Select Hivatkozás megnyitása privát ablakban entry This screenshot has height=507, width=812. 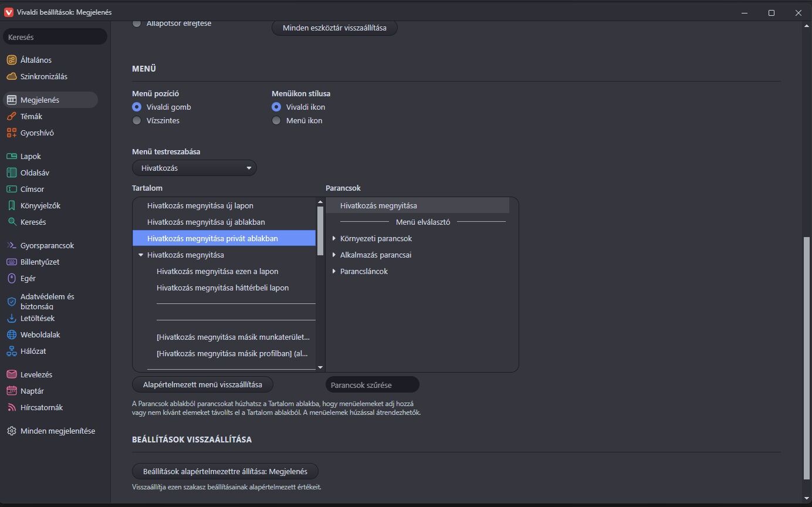point(224,238)
